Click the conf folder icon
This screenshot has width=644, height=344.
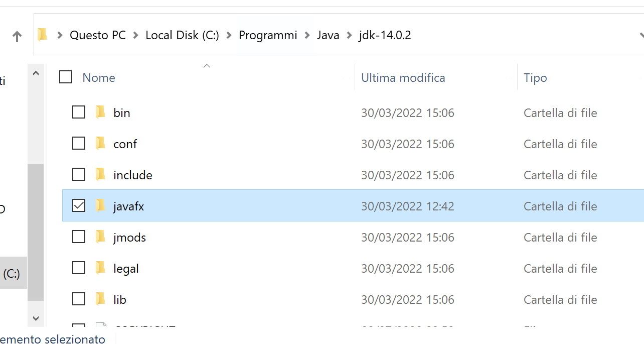[x=101, y=144]
